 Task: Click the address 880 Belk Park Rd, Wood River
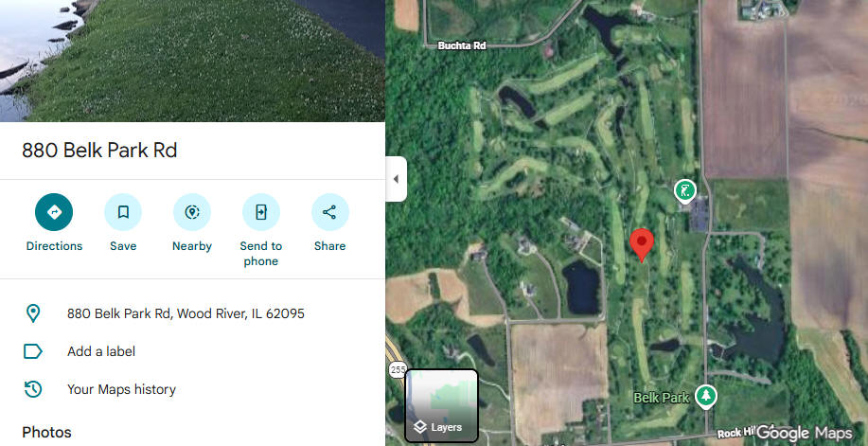point(186,313)
